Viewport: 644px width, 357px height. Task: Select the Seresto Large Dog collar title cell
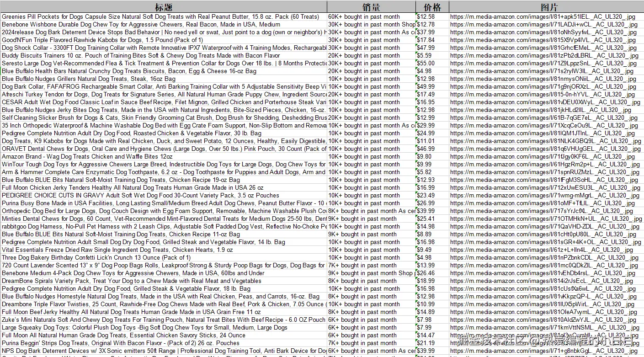point(164,64)
